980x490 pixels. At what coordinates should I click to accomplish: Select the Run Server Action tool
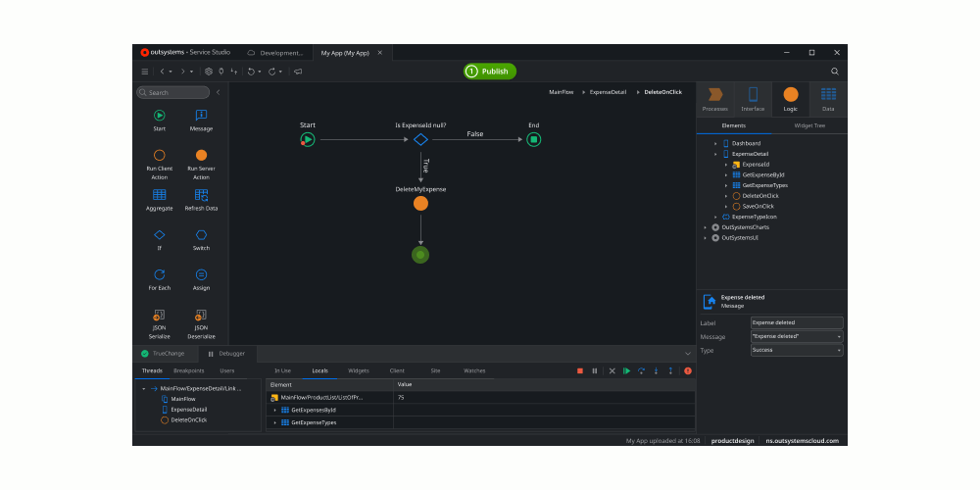(201, 165)
